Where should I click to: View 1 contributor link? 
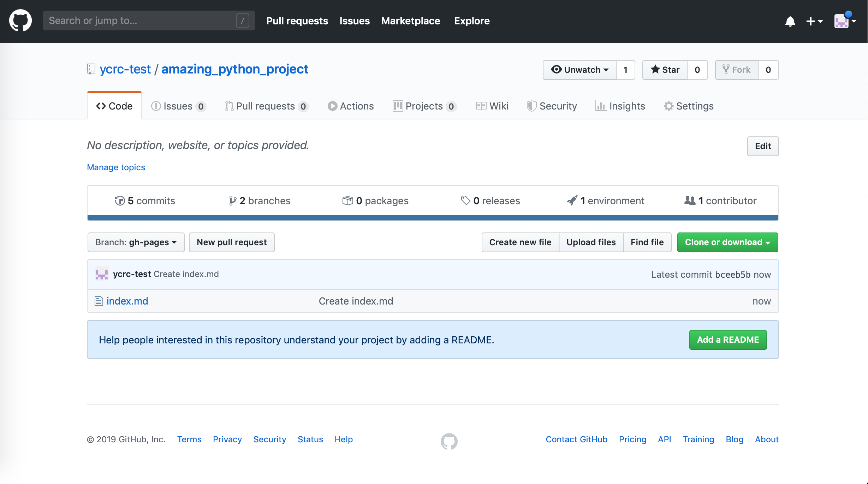720,201
